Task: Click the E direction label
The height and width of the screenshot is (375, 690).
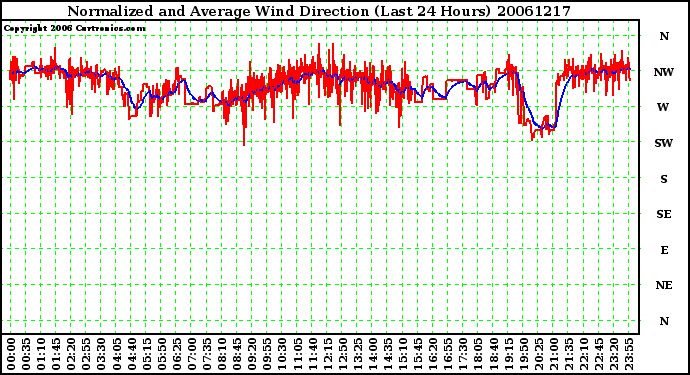Action: 664,250
